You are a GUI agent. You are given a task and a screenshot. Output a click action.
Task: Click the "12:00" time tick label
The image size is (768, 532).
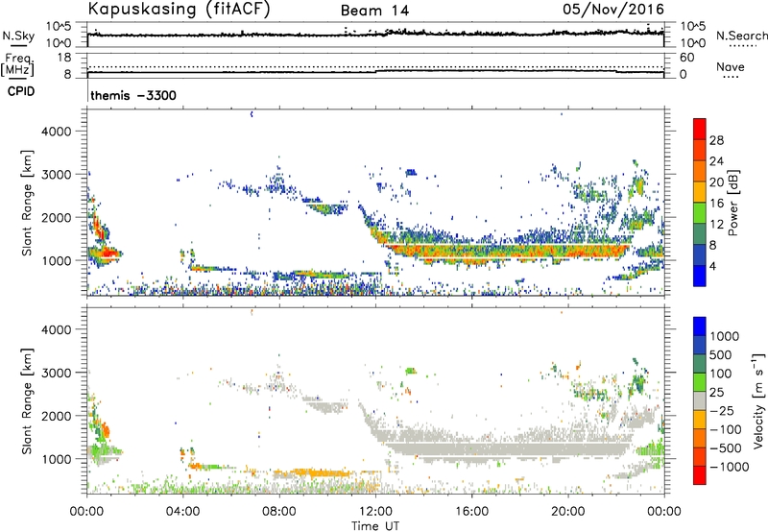click(375, 512)
